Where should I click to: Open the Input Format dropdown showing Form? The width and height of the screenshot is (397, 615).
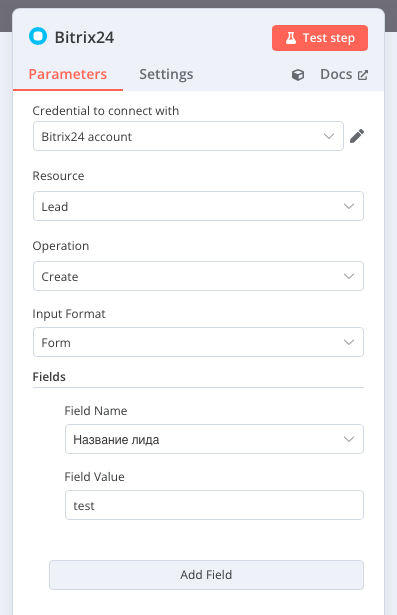pos(198,342)
